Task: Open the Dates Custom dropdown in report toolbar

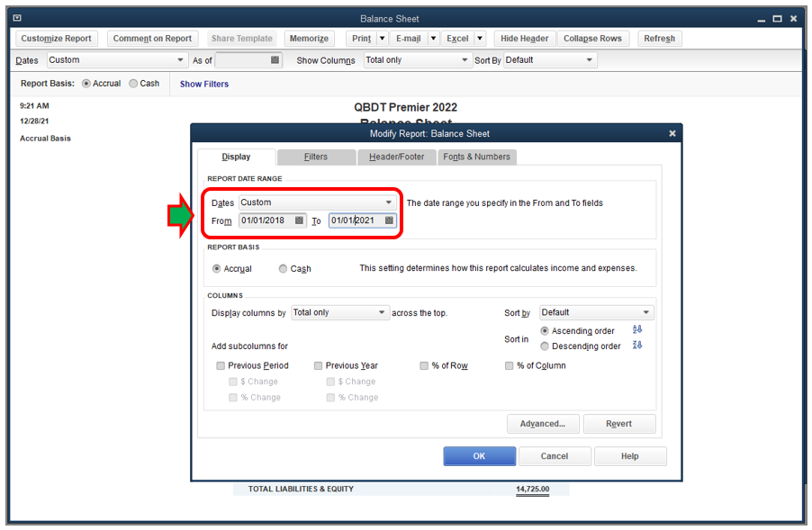Action: coord(117,60)
